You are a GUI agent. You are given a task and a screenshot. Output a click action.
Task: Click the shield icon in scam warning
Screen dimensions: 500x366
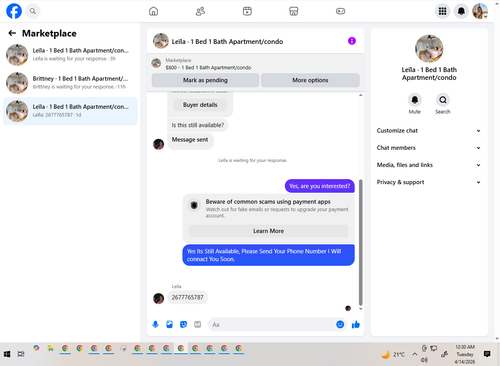click(x=194, y=205)
